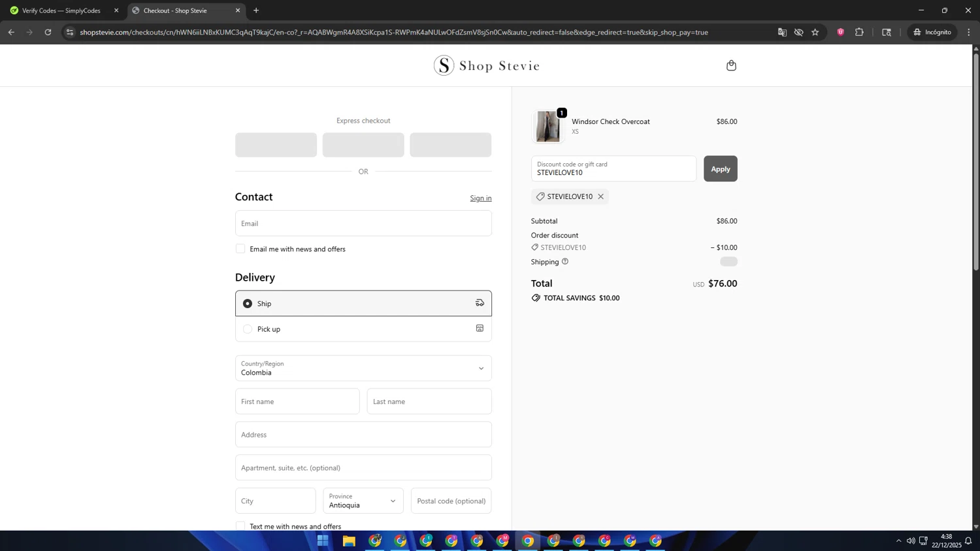Viewport: 980px width, 551px height.
Task: Open the Country/Region dropdown
Action: click(x=363, y=368)
